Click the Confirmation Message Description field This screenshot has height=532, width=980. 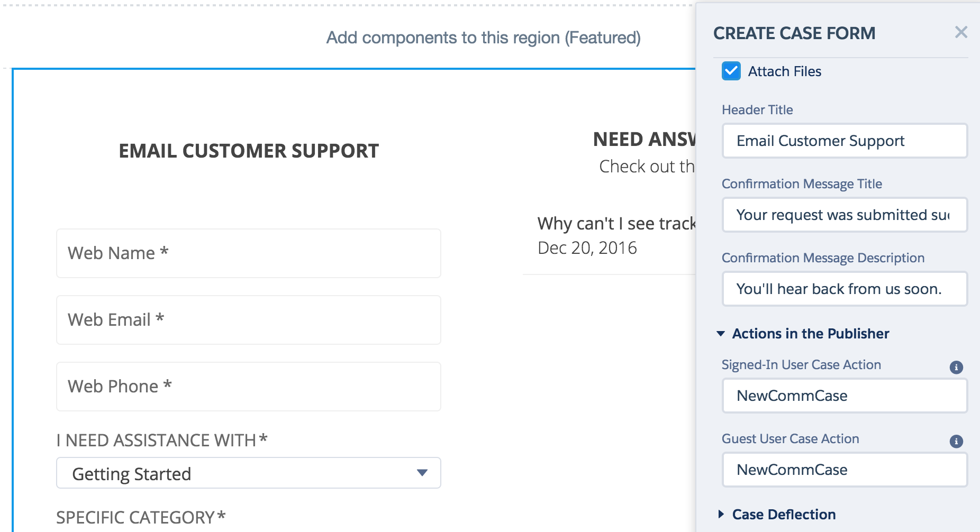pyautogui.click(x=845, y=289)
